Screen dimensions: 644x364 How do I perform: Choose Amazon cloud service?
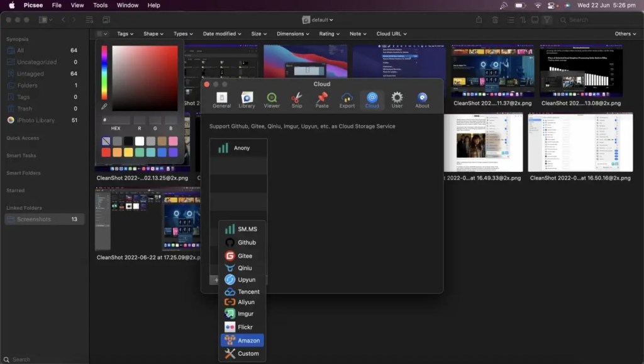(242, 340)
